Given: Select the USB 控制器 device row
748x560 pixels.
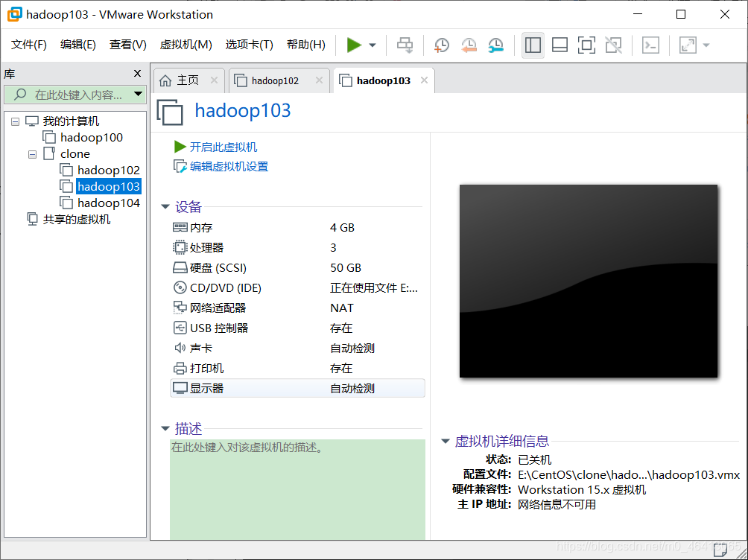Looking at the screenshot, I should (x=297, y=328).
